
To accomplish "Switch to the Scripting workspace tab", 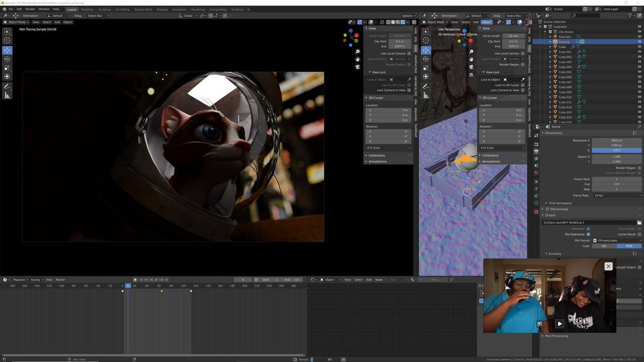I will click(237, 9).
